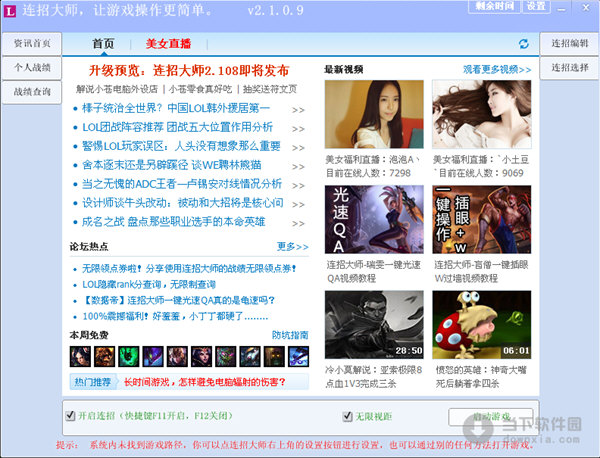The height and width of the screenshot is (458, 600).
Task: Open 观看更多视频 link
Action: tap(497, 70)
